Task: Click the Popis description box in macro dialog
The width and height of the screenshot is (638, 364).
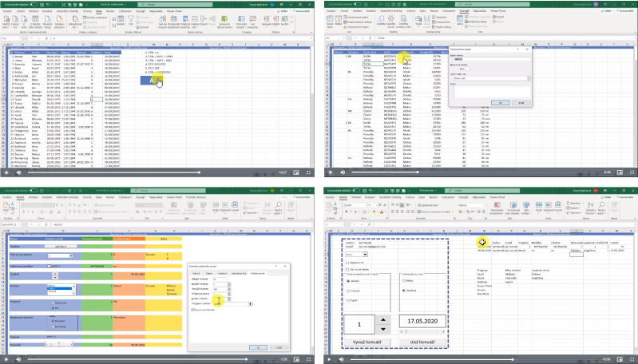Action: [490, 91]
